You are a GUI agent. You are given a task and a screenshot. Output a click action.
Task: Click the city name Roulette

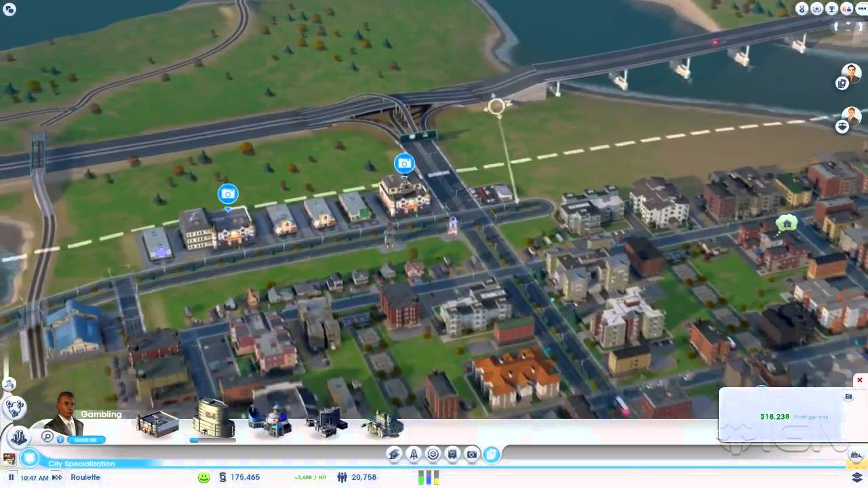(85, 477)
